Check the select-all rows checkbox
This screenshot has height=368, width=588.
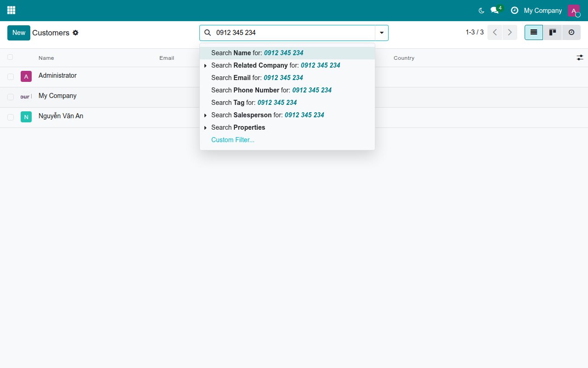[10, 57]
